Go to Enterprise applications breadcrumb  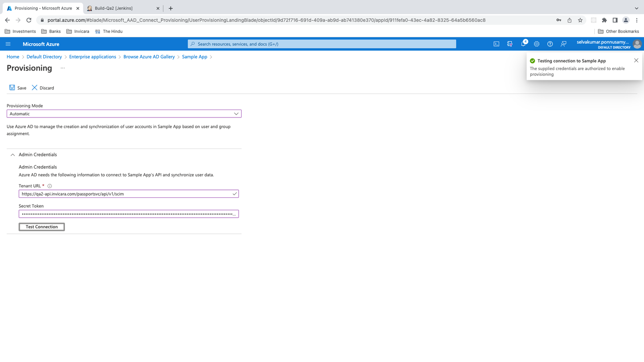click(92, 57)
